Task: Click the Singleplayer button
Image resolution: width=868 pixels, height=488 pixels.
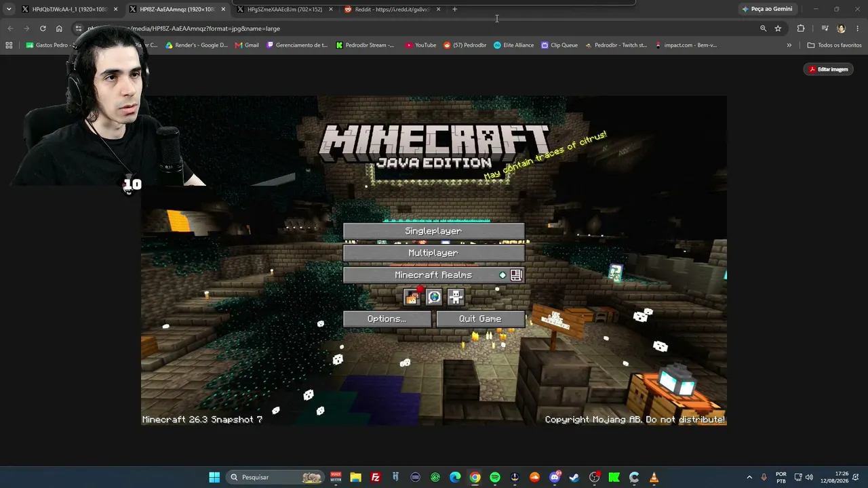Action: (x=433, y=231)
